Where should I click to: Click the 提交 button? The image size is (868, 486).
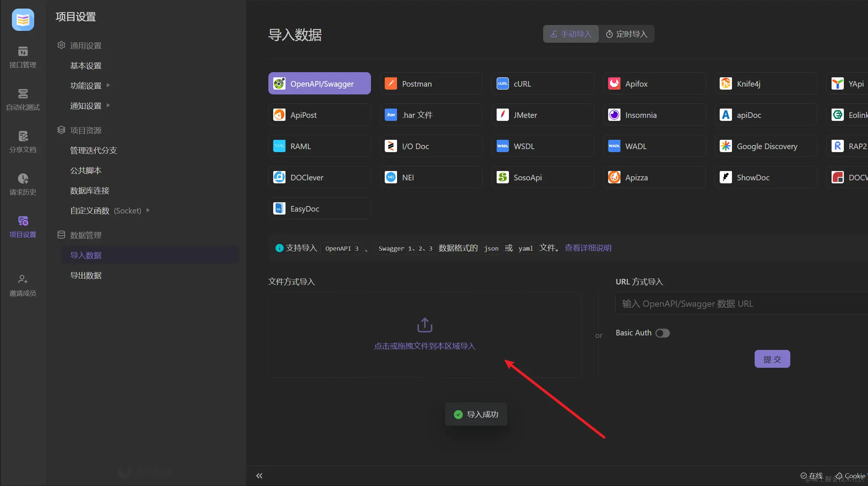pyautogui.click(x=772, y=359)
